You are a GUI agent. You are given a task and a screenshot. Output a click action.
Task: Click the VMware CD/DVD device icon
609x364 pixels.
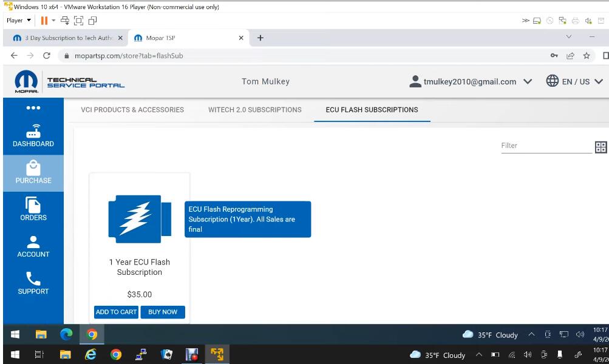[x=549, y=21]
